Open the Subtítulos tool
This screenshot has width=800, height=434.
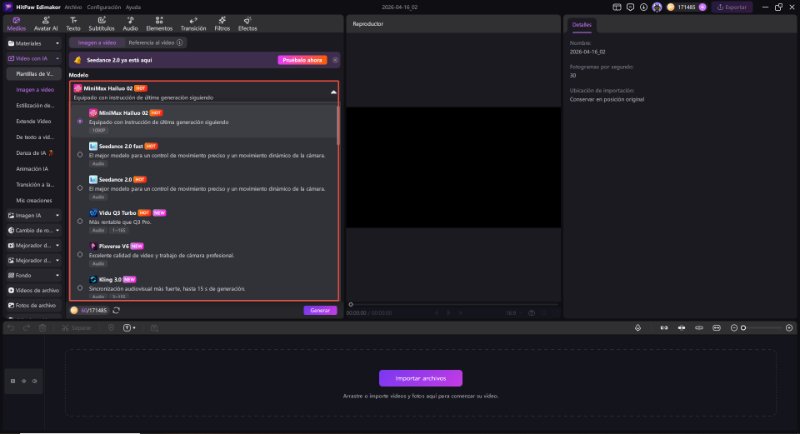click(102, 24)
